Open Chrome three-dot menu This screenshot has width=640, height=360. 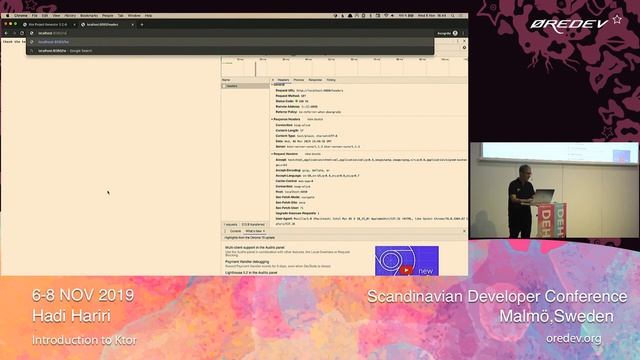[463, 33]
